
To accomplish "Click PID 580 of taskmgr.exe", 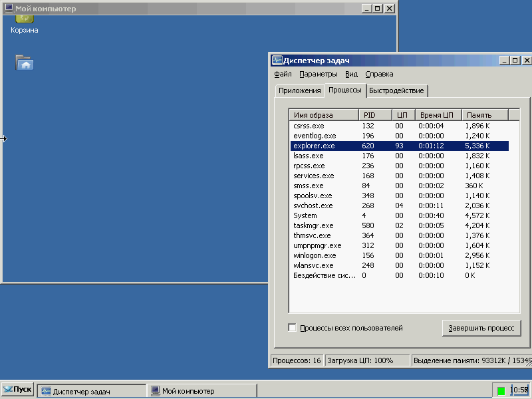I will [368, 225].
